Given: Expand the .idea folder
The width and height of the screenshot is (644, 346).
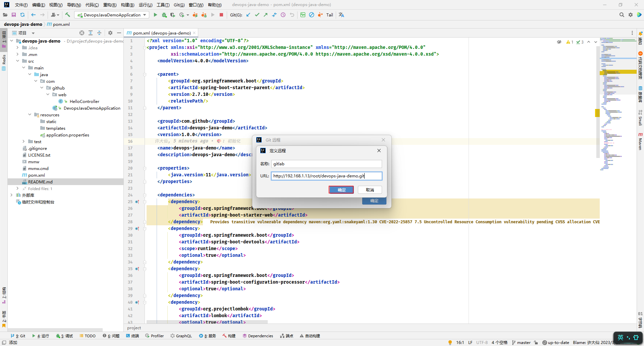Looking at the screenshot, I should point(17,48).
